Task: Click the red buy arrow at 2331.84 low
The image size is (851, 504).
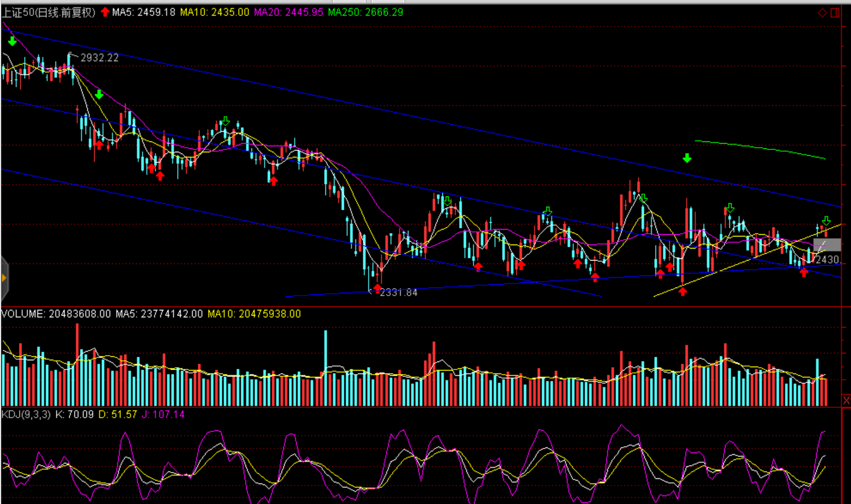Action: point(377,288)
